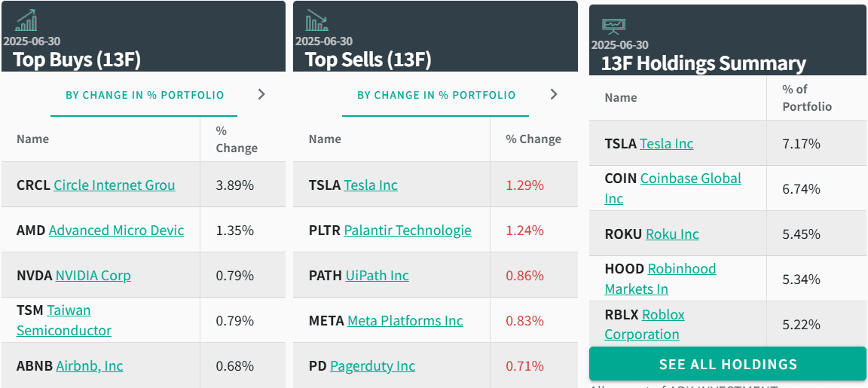Advance Top Buys view with right chevron
The height and width of the screenshot is (388, 868).
262,95
